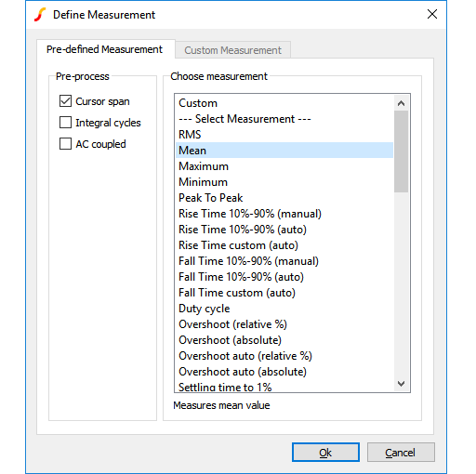Click the measurement list scrollbar thumb
This screenshot has width=476, height=474.
point(401,151)
